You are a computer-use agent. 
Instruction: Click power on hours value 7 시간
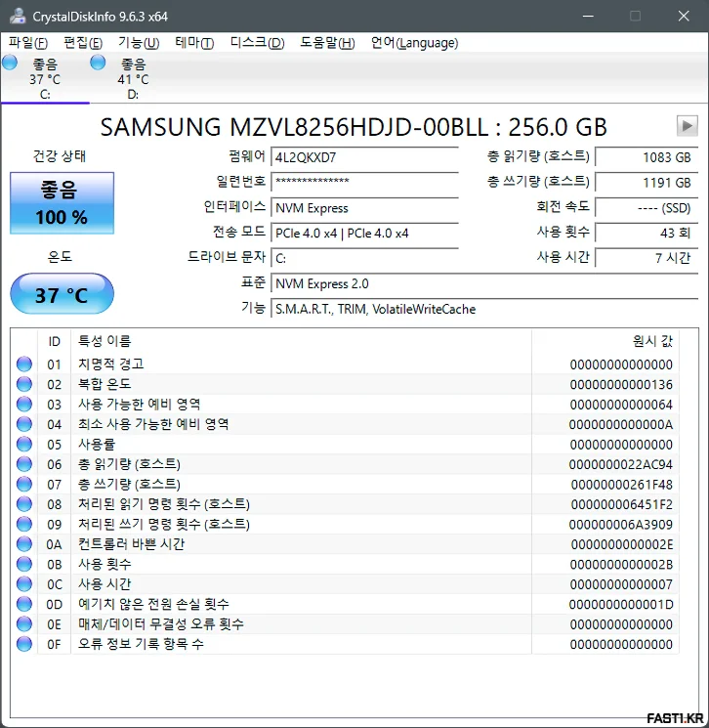(646, 258)
